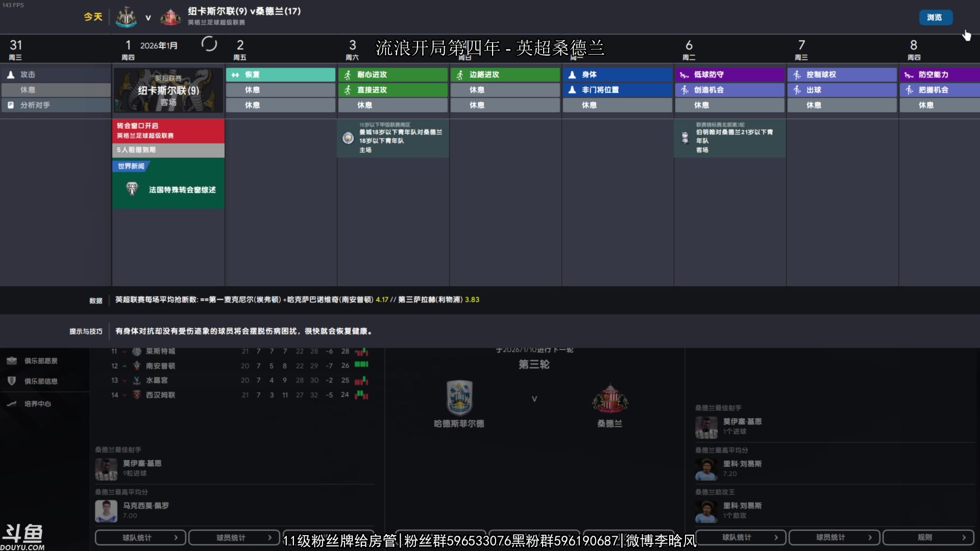
Task: Click 西汉姆联 form indicator bars
Action: pos(361,394)
